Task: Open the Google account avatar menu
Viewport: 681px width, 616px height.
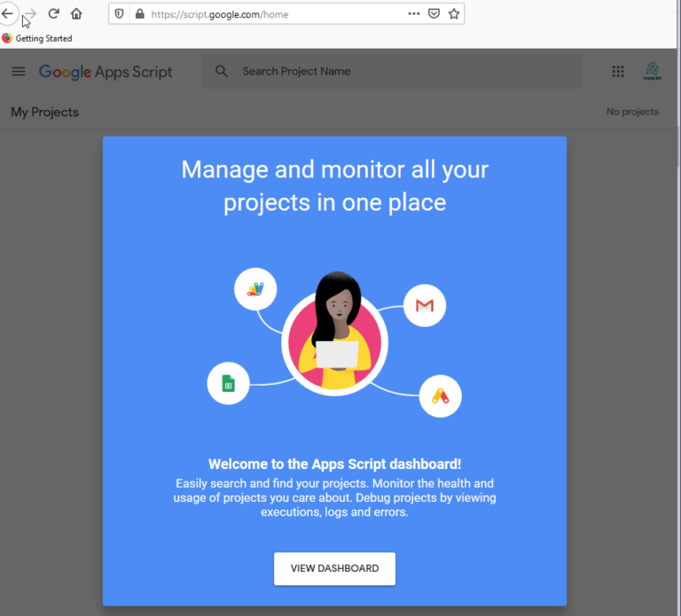Action: tap(652, 71)
